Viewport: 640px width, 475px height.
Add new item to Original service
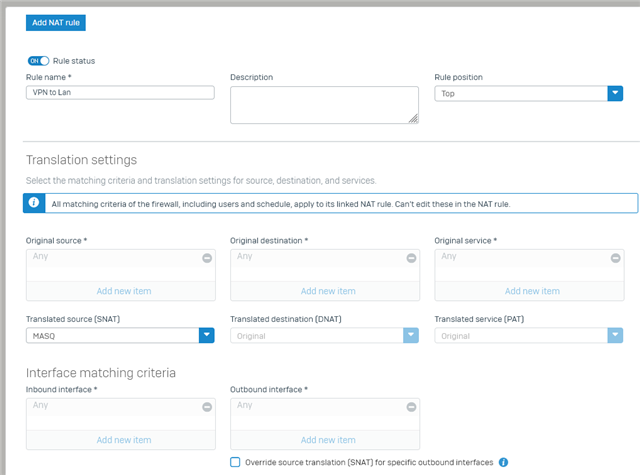click(532, 291)
